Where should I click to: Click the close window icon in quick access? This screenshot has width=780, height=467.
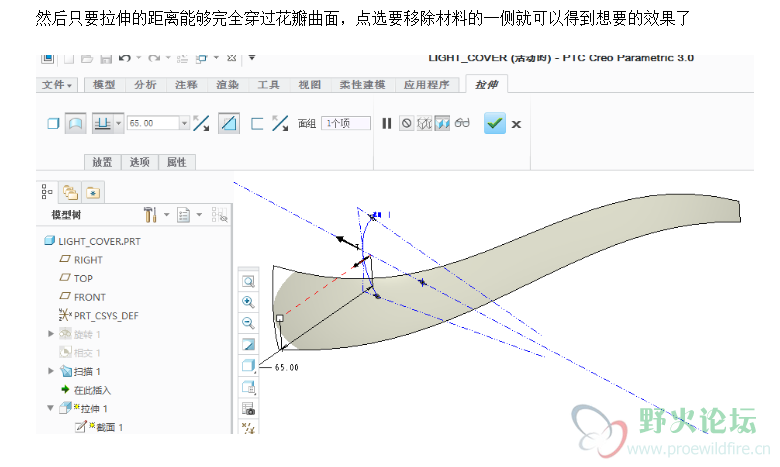point(231,58)
